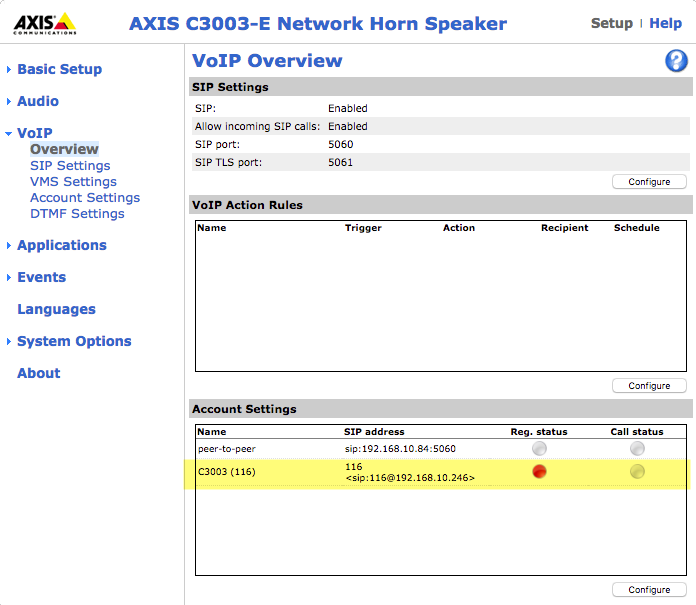The width and height of the screenshot is (696, 605).
Task: Expand the Basic Setup menu arrow
Action: click(x=8, y=69)
